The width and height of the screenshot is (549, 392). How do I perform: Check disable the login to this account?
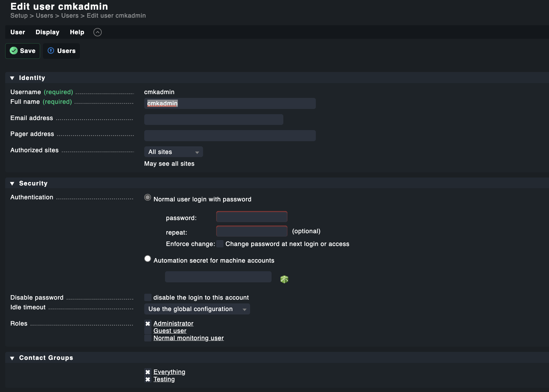[148, 298]
